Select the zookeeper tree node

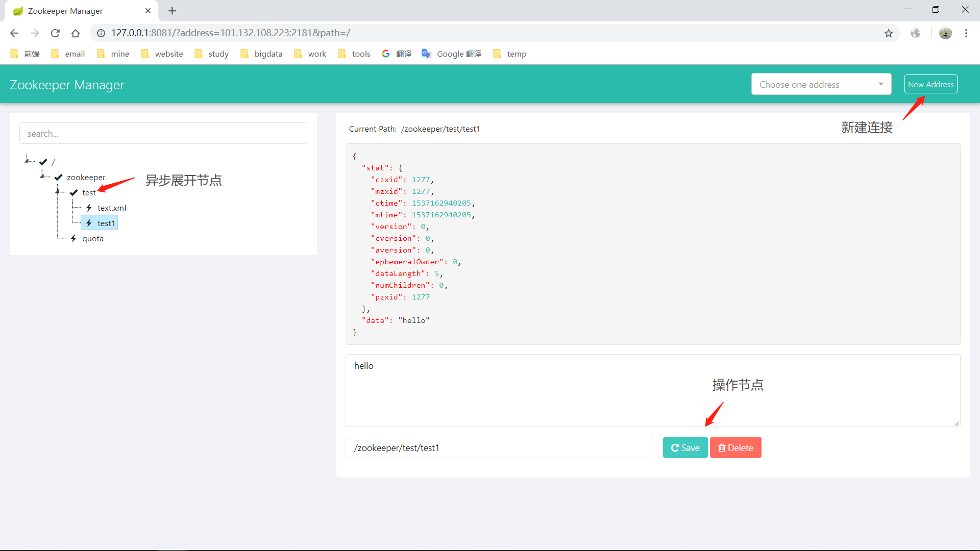(86, 178)
